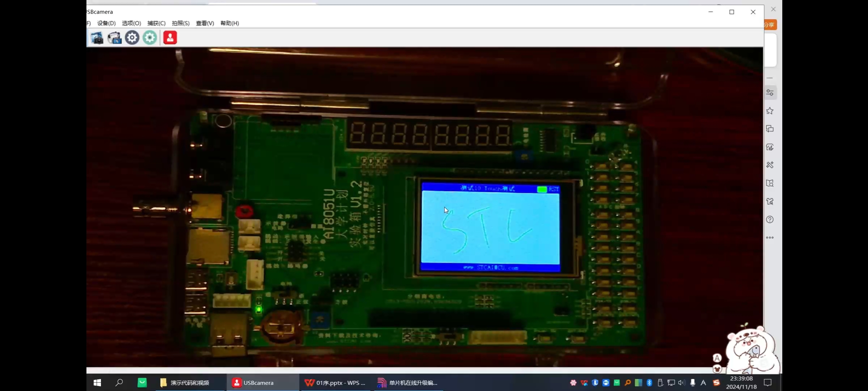Expand the three-dots more sidebar options
868x391 pixels.
tap(770, 237)
